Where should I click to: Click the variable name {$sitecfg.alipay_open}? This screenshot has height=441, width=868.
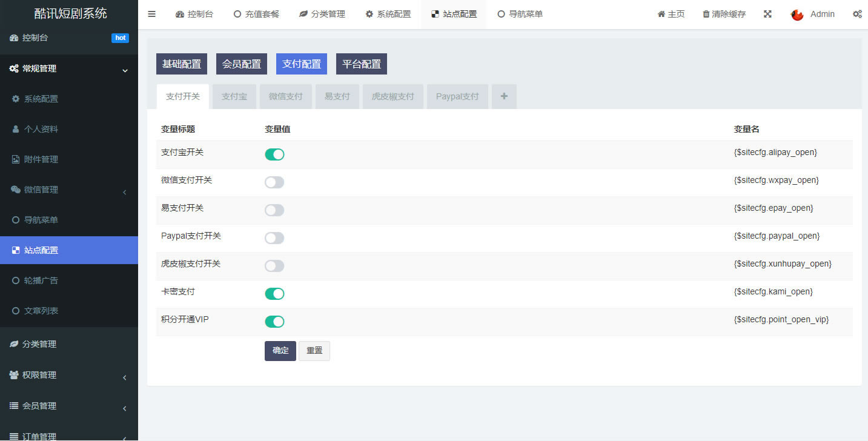coord(775,153)
